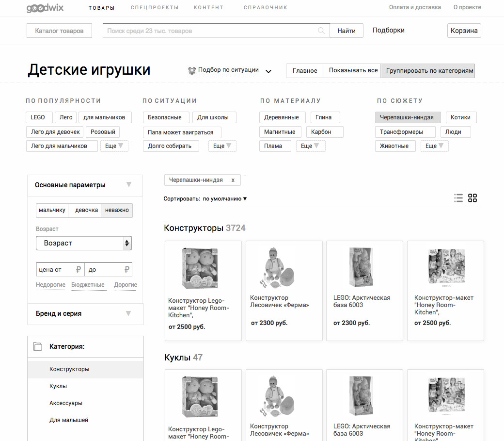Open Оплата и доставка link

coord(415,7)
